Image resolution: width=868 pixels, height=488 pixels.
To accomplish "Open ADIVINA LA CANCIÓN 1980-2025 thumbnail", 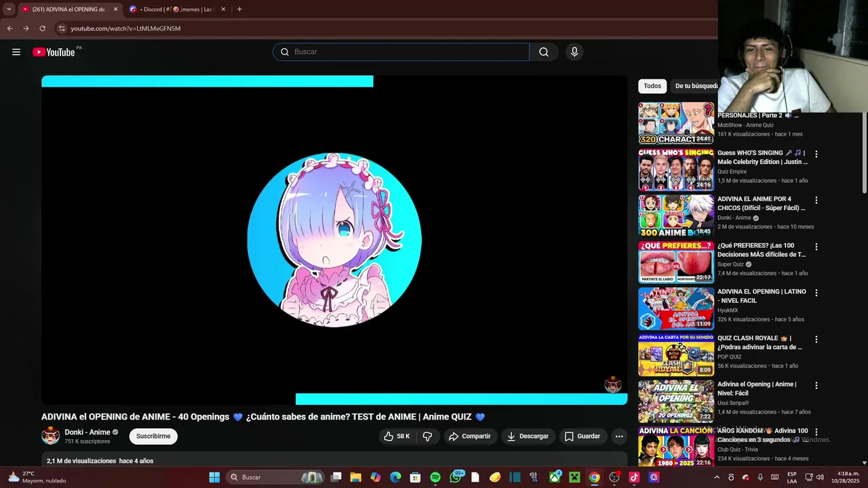I will [676, 446].
